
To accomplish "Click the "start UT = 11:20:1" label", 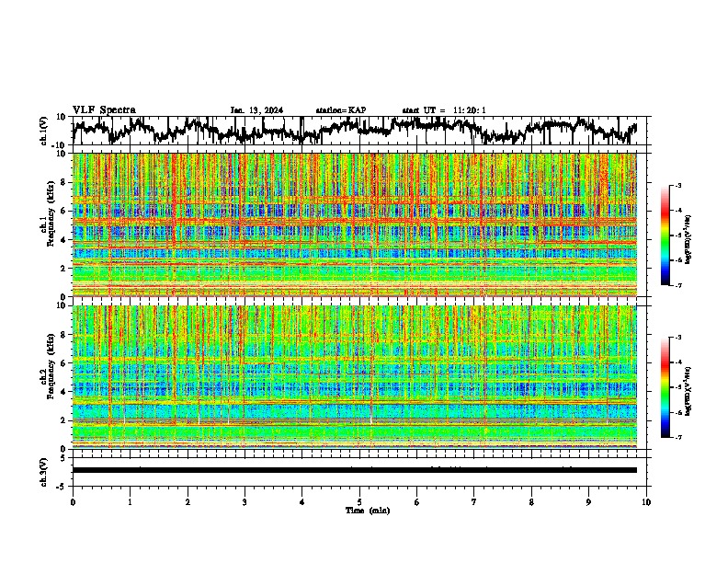I will (444, 110).
